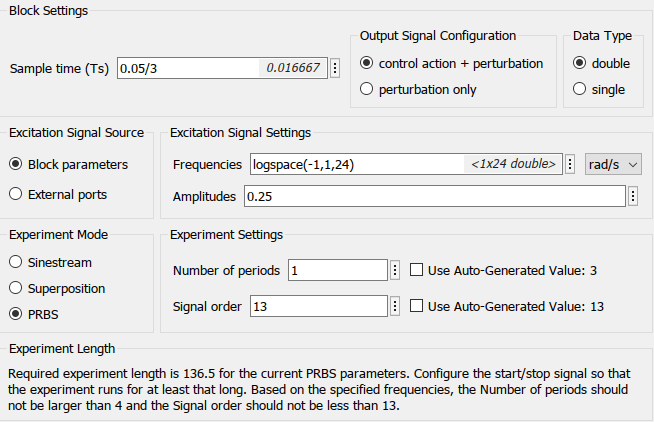The width and height of the screenshot is (654, 422).
Task: Click three-dot menu beside Sample time field
Action: [335, 68]
